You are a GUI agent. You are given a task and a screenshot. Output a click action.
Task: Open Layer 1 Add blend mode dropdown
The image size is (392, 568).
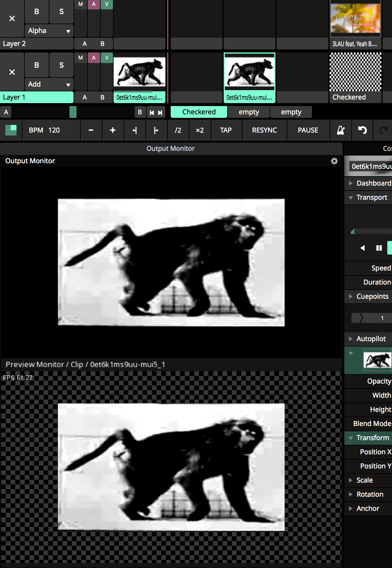click(49, 84)
